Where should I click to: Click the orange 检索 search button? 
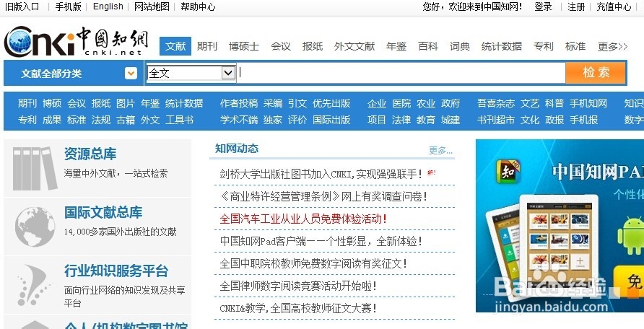click(596, 73)
